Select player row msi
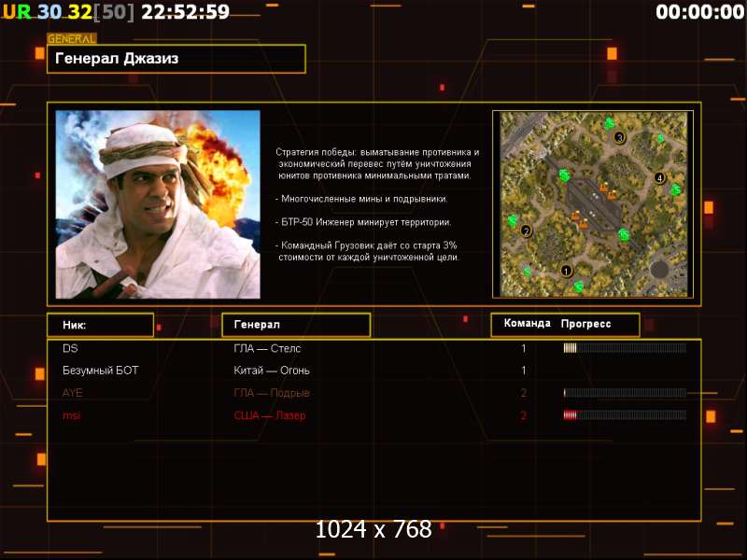Screen dimensions: 747x560 [x=374, y=415]
